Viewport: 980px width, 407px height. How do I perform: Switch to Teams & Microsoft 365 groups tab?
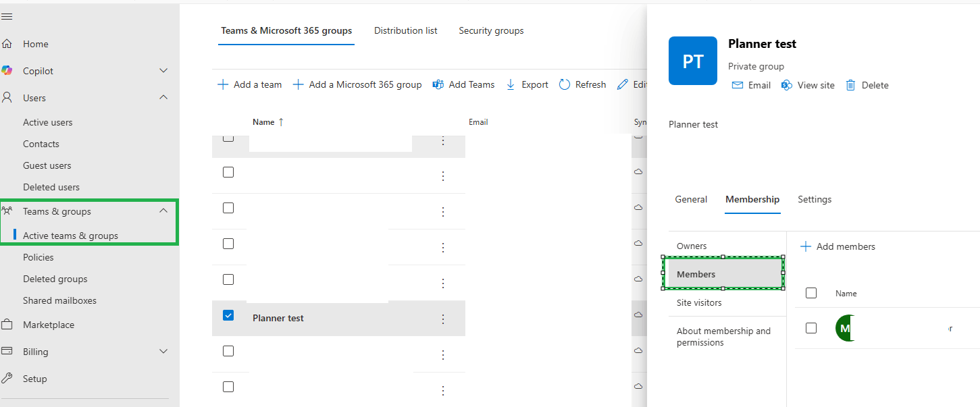286,30
